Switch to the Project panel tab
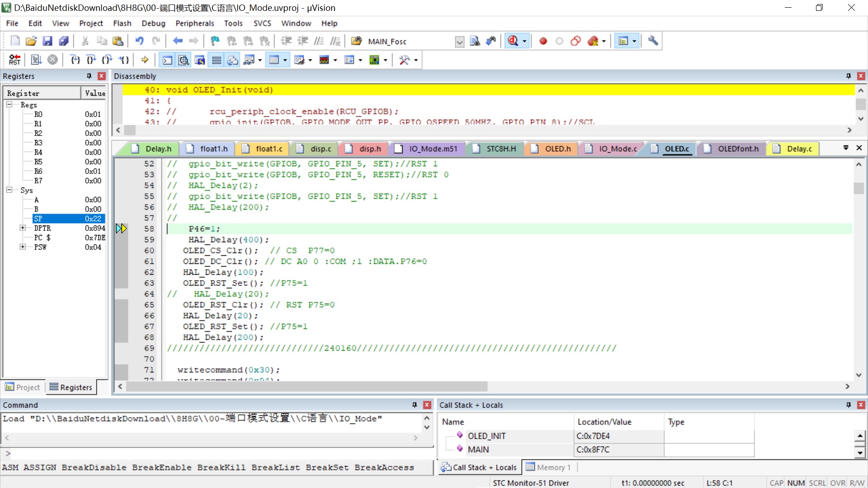The height and width of the screenshot is (488, 868). point(23,387)
